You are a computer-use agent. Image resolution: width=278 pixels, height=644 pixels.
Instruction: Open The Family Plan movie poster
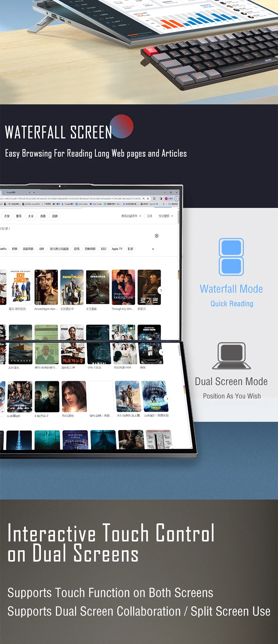tap(72, 287)
